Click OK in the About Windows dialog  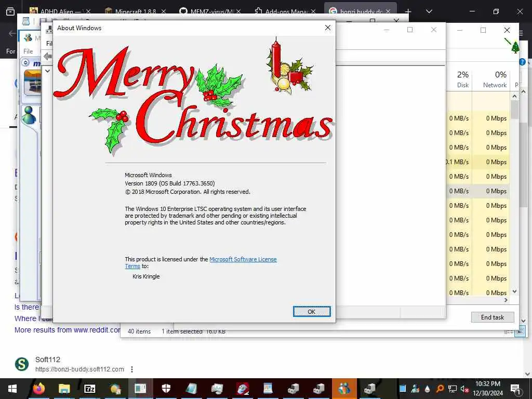click(312, 312)
